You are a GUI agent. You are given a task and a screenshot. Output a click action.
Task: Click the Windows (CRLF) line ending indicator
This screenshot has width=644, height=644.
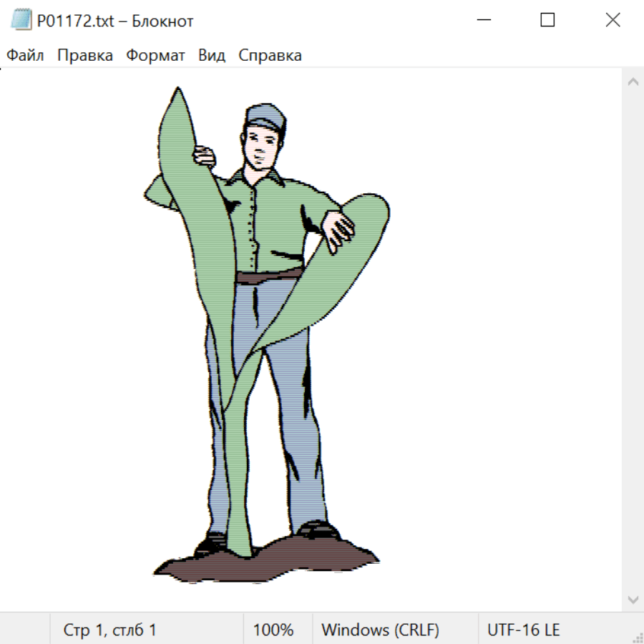[x=380, y=630]
